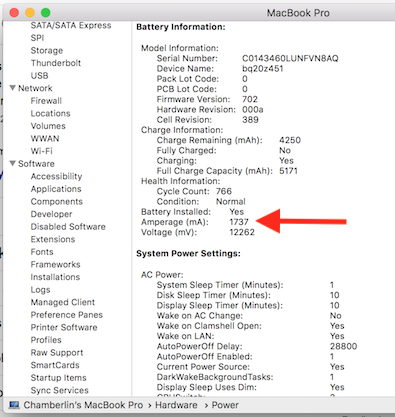Open Firewall under Network
Image resolution: width=395 pixels, height=417 pixels.
click(46, 101)
